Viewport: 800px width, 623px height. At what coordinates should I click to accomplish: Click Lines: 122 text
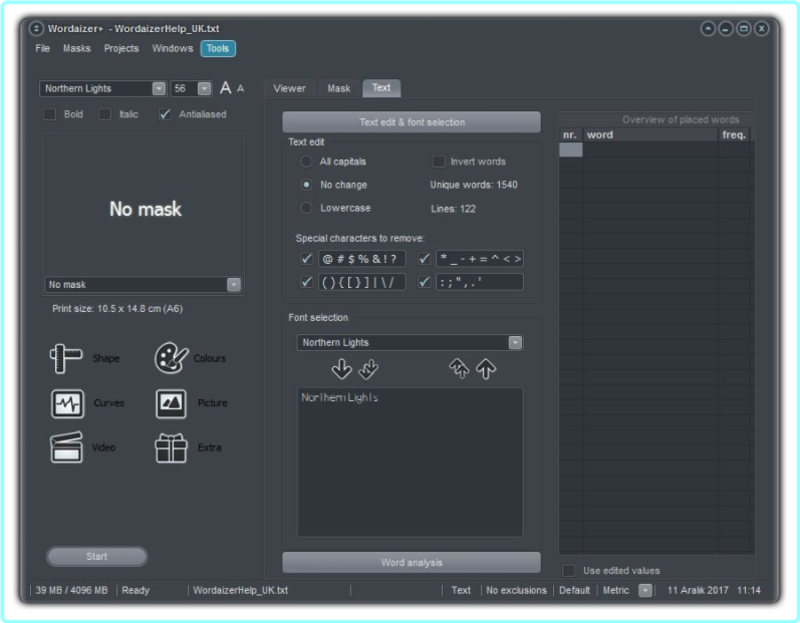(x=453, y=209)
